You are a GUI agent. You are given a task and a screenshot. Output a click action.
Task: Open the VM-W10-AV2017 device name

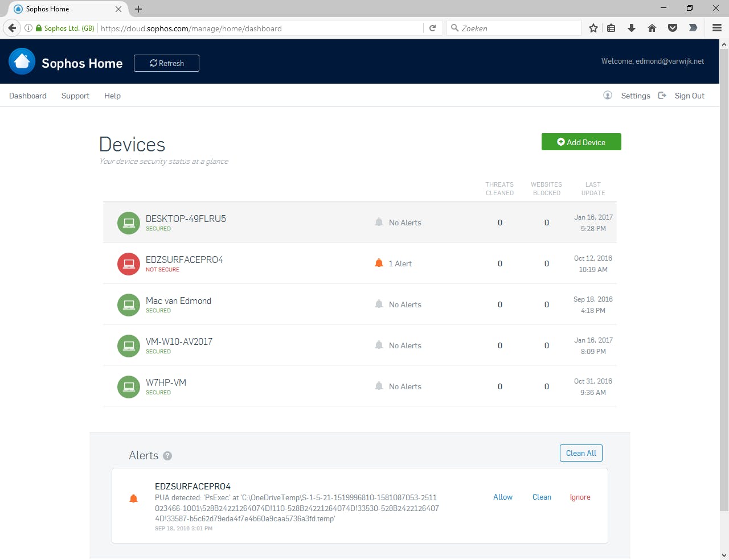[x=179, y=341]
